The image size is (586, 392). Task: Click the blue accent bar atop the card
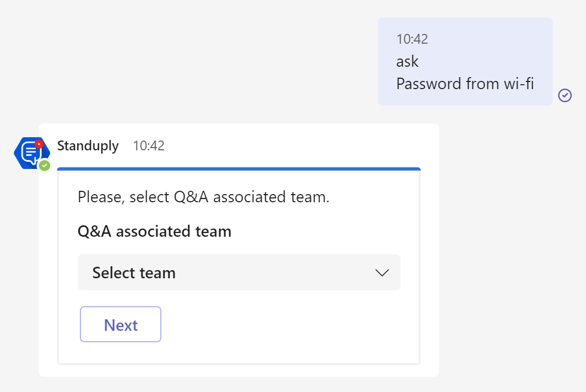(x=239, y=169)
